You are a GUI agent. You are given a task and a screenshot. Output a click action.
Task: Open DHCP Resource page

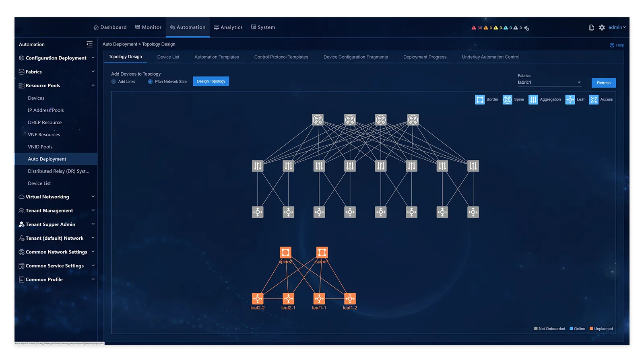[x=45, y=122]
